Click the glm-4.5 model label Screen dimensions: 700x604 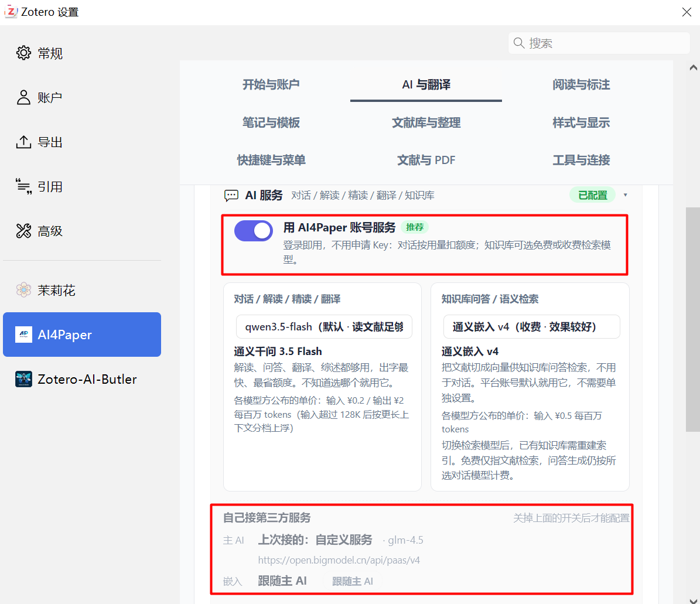click(405, 540)
